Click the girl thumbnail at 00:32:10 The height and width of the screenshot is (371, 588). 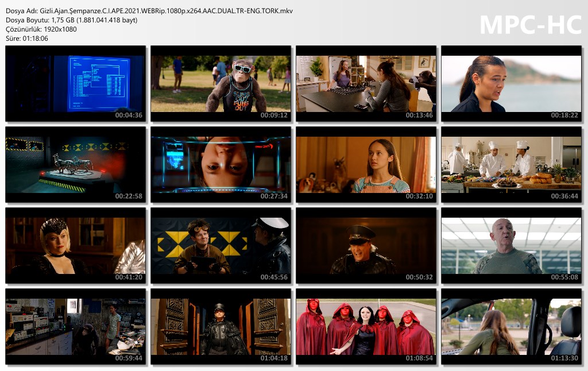[366, 165]
